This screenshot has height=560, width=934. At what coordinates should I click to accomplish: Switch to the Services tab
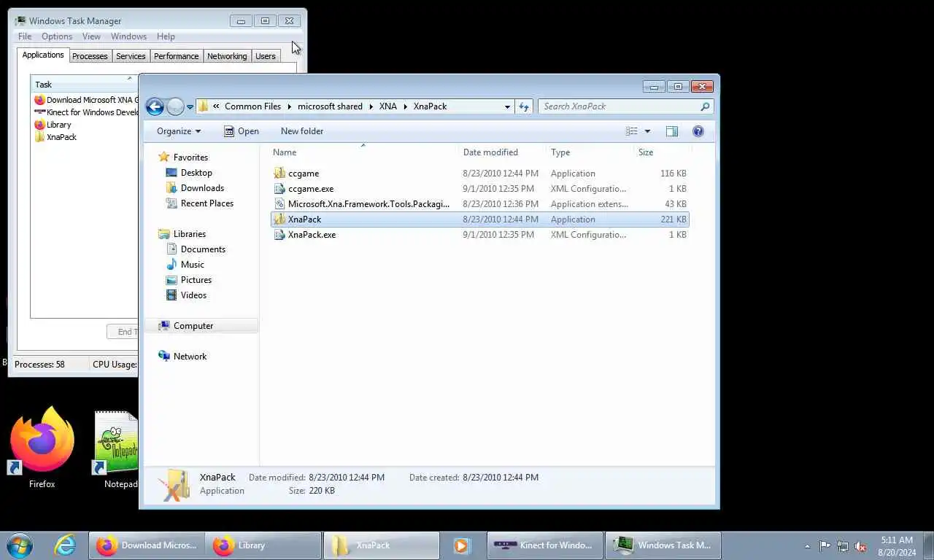click(131, 56)
